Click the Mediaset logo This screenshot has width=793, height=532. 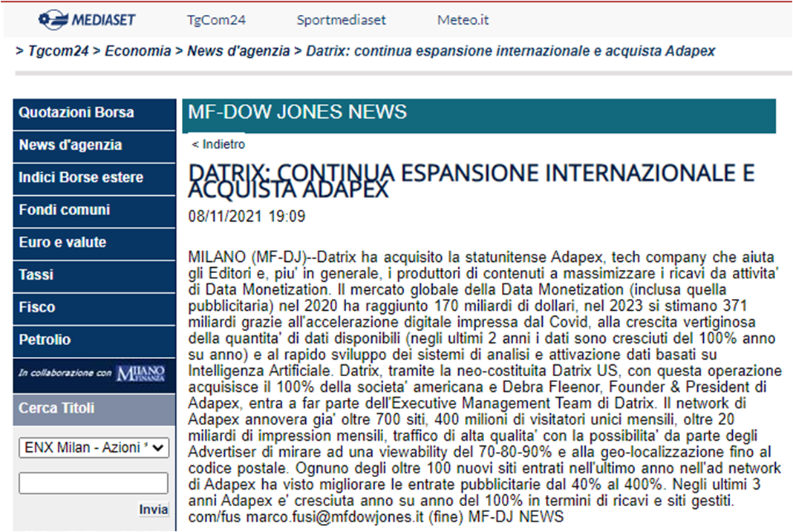[87, 20]
